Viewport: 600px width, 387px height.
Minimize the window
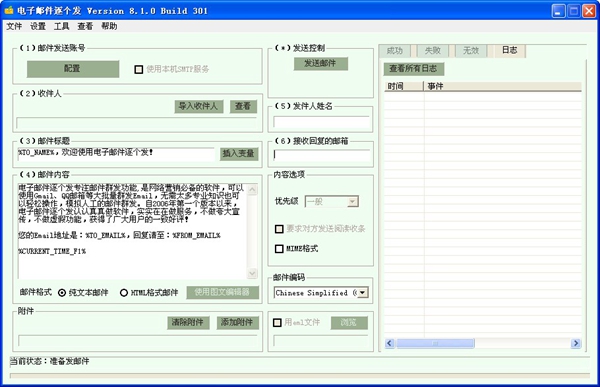pyautogui.click(x=558, y=11)
